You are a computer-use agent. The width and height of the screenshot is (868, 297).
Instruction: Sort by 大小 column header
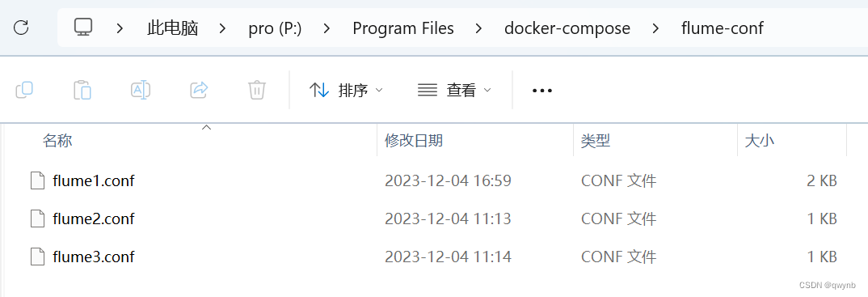[760, 141]
